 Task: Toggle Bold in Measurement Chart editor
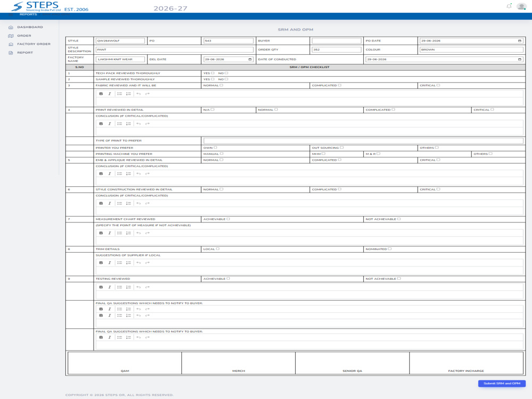pyautogui.click(x=101, y=233)
